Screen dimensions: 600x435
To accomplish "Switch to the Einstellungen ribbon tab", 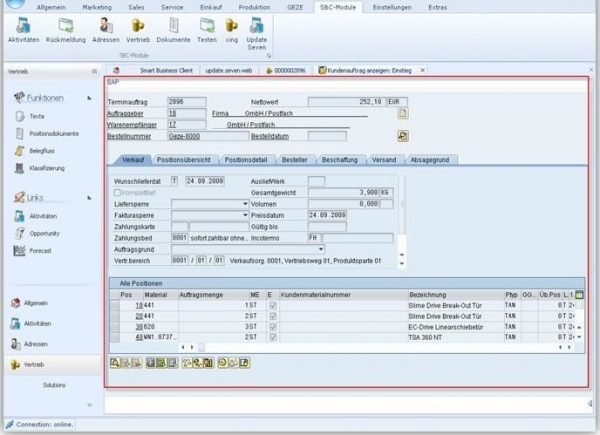I will click(392, 7).
